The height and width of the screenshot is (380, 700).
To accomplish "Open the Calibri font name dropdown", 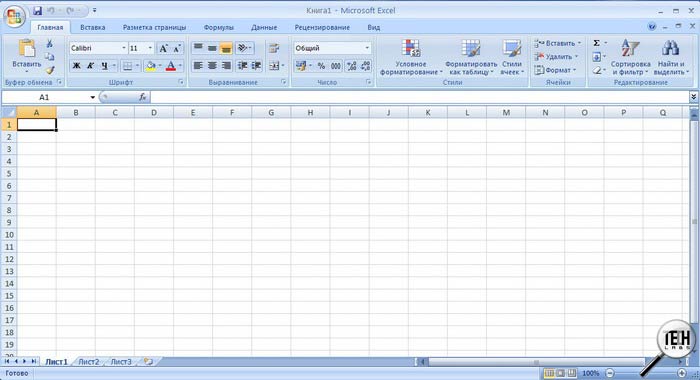I will (x=124, y=48).
